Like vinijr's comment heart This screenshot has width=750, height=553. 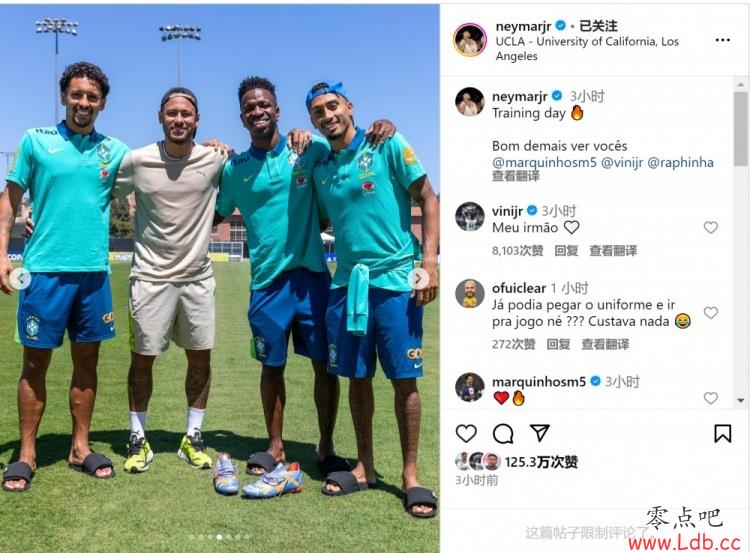(711, 227)
